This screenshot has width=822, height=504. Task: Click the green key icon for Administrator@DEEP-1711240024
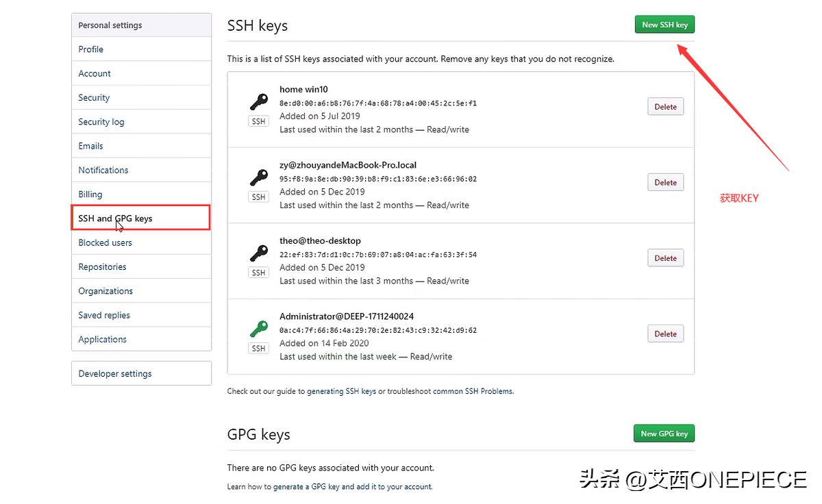tap(258, 329)
